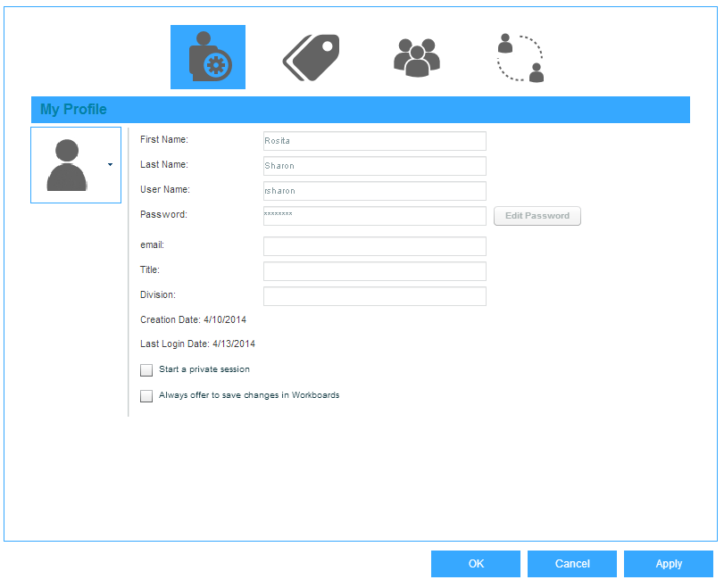Expand the avatar dropdown arrow
Image resolution: width=724 pixels, height=588 pixels.
pos(110,165)
